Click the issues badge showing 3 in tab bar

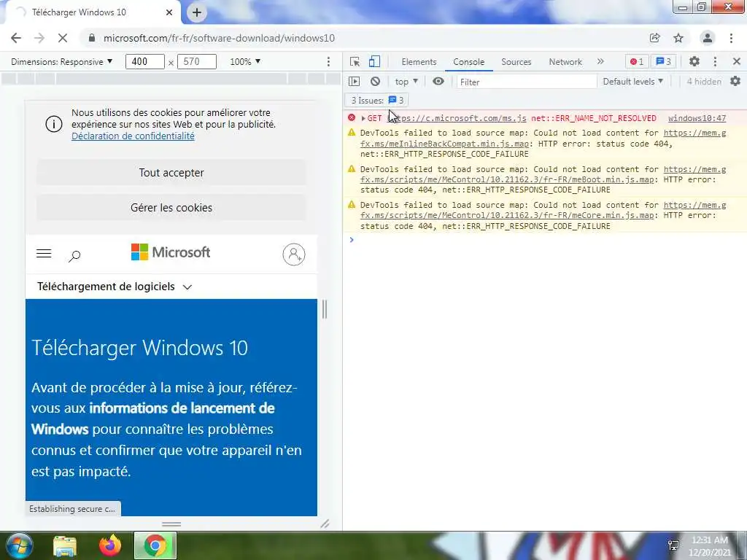point(664,61)
